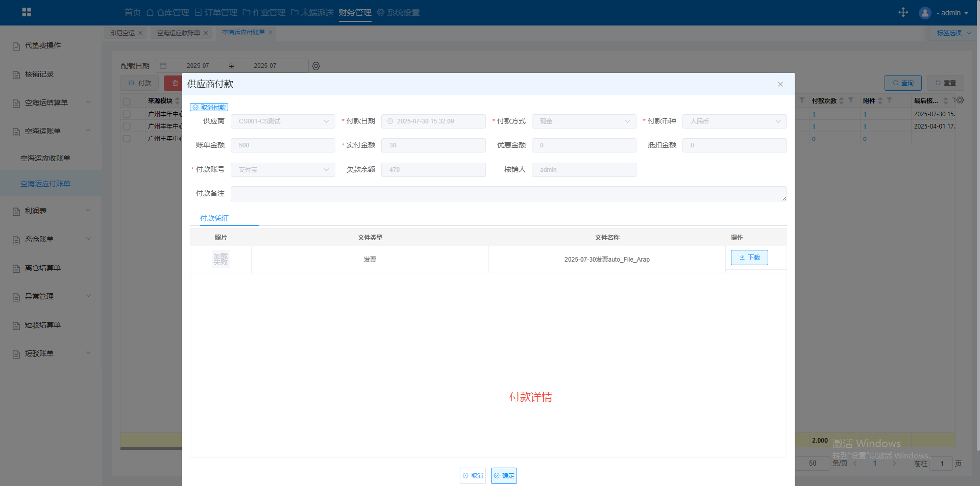980x486 pixels.
Task: Click the fullscreen move arrows icon
Action: 903,12
